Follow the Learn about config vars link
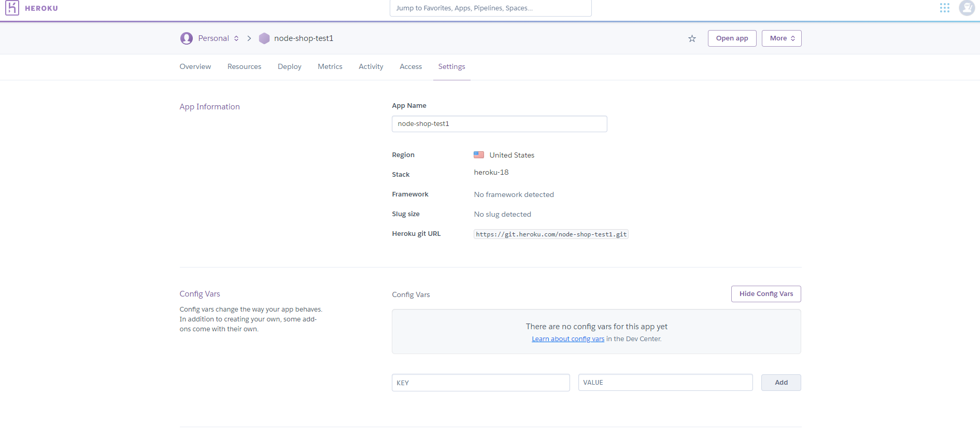Image resolution: width=980 pixels, height=436 pixels. coord(568,339)
